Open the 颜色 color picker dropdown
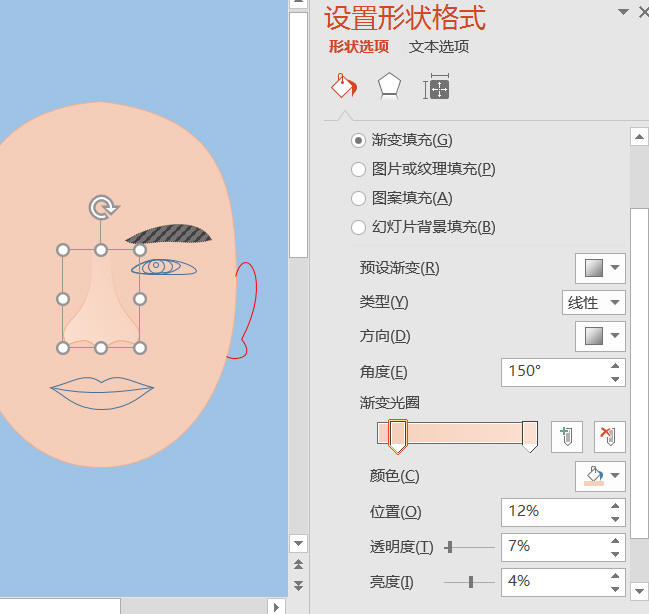Screen dimensions: 649x614 600,476
